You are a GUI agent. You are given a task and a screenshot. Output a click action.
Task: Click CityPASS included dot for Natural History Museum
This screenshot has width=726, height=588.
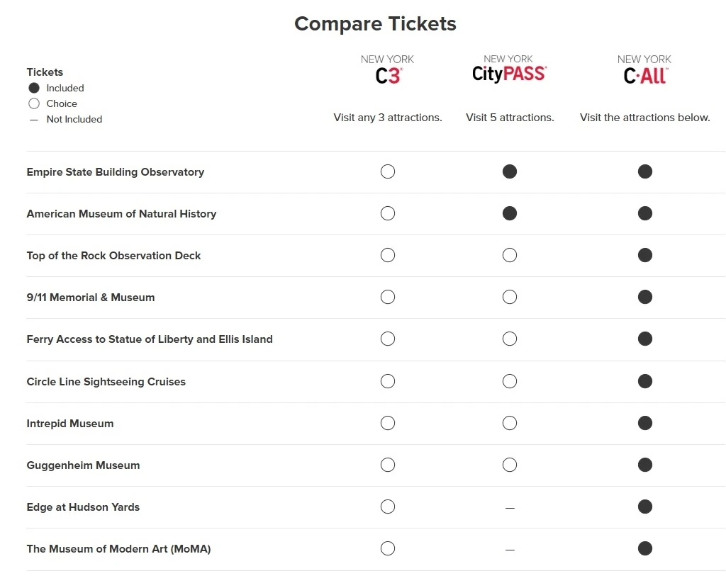[x=510, y=213]
